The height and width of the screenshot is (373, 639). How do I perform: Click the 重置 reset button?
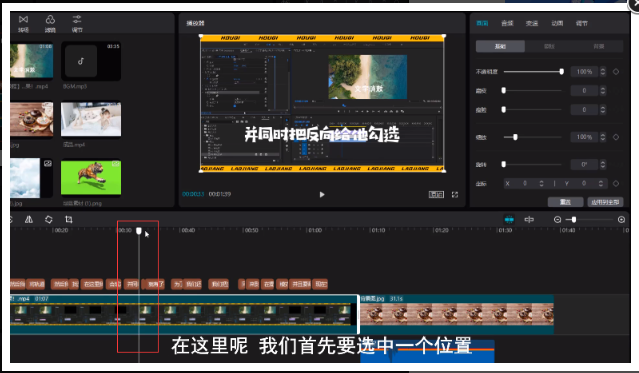point(565,202)
